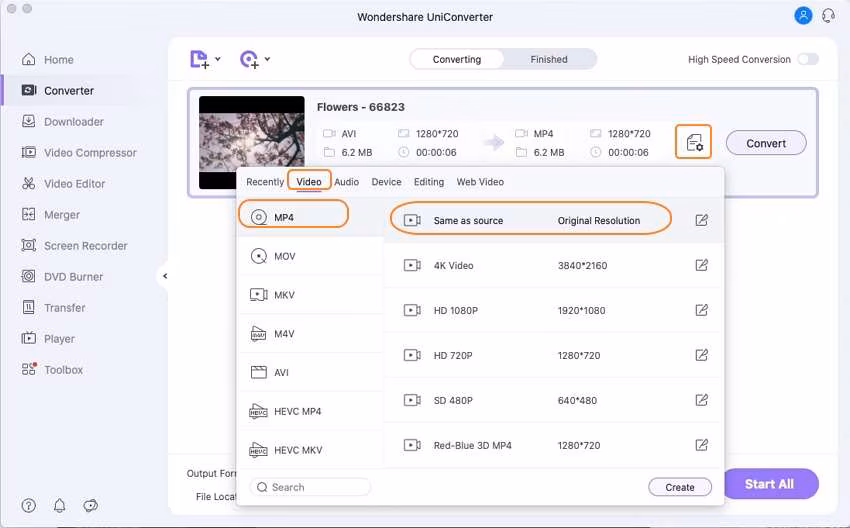
Task: Edit the HD 1080P preset
Action: pyautogui.click(x=701, y=310)
